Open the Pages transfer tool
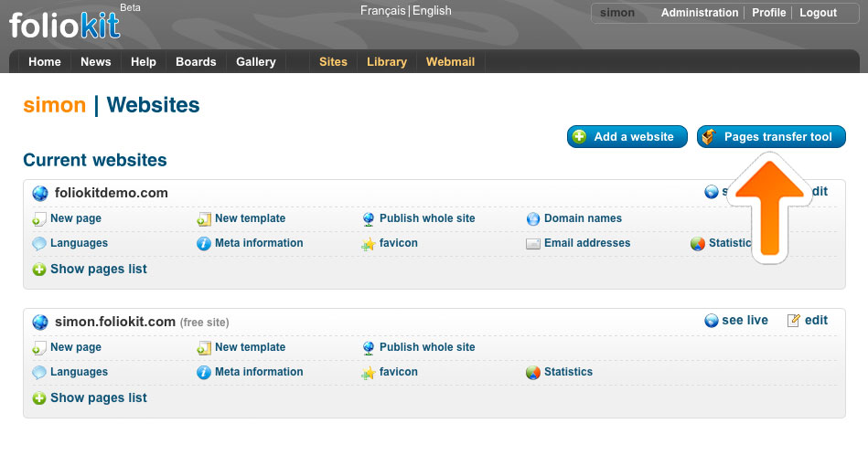The height and width of the screenshot is (466, 868). pos(771,136)
